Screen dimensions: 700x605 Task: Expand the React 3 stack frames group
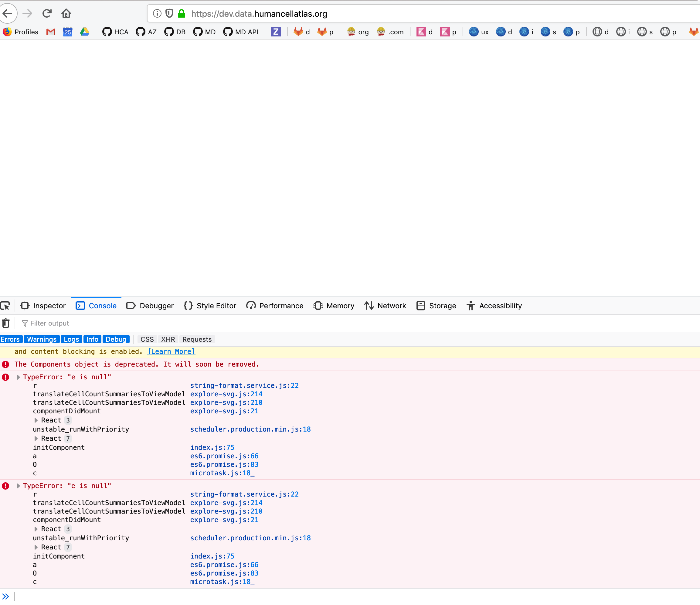tap(36, 420)
